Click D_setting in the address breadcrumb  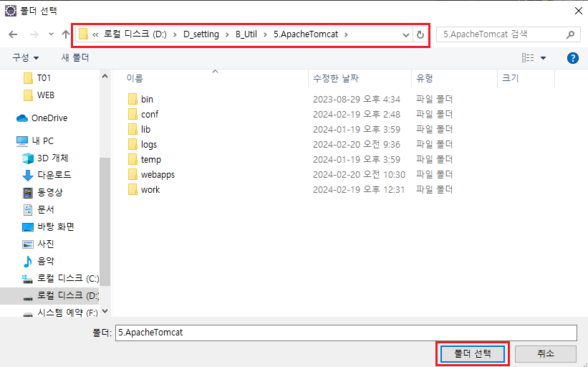[x=201, y=34]
